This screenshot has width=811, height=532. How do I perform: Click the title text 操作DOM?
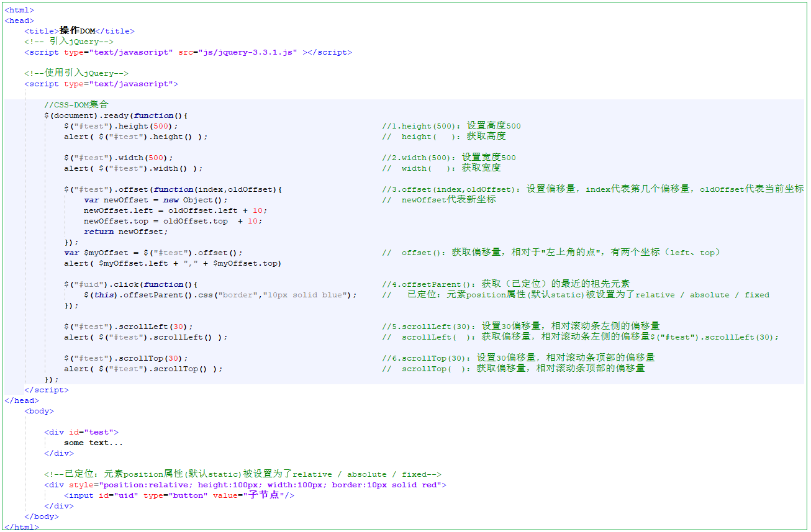(77, 31)
